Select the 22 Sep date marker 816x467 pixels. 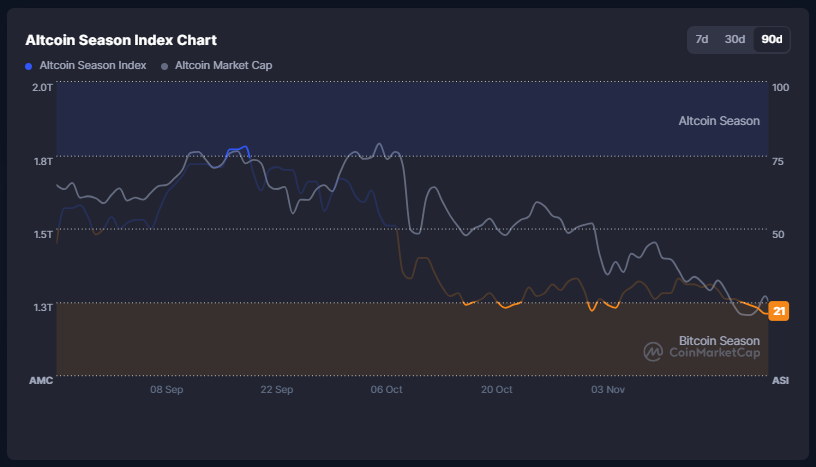tap(276, 390)
